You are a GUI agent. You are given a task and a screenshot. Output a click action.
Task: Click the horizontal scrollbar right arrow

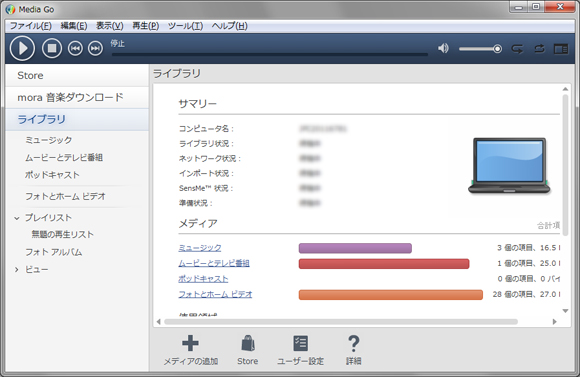(554, 322)
